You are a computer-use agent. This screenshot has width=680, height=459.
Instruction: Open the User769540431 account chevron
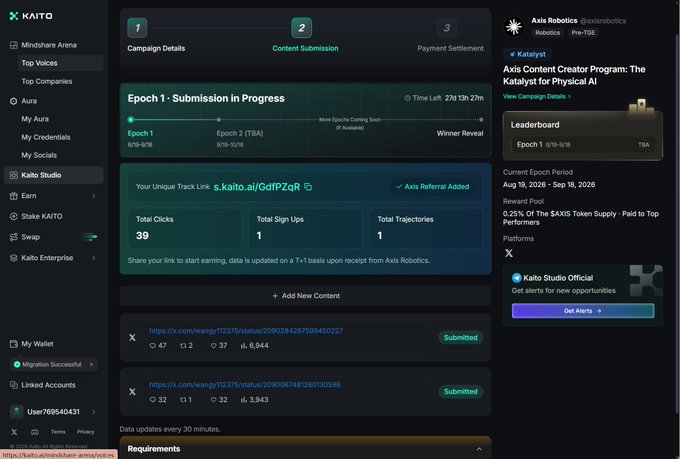pos(94,412)
